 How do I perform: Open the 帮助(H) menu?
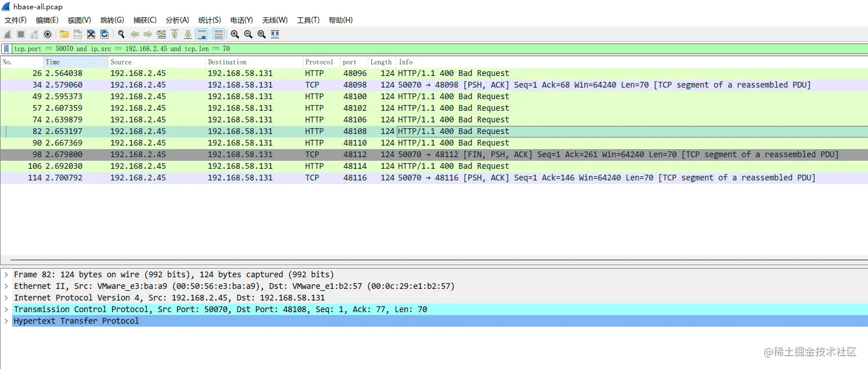(x=341, y=20)
